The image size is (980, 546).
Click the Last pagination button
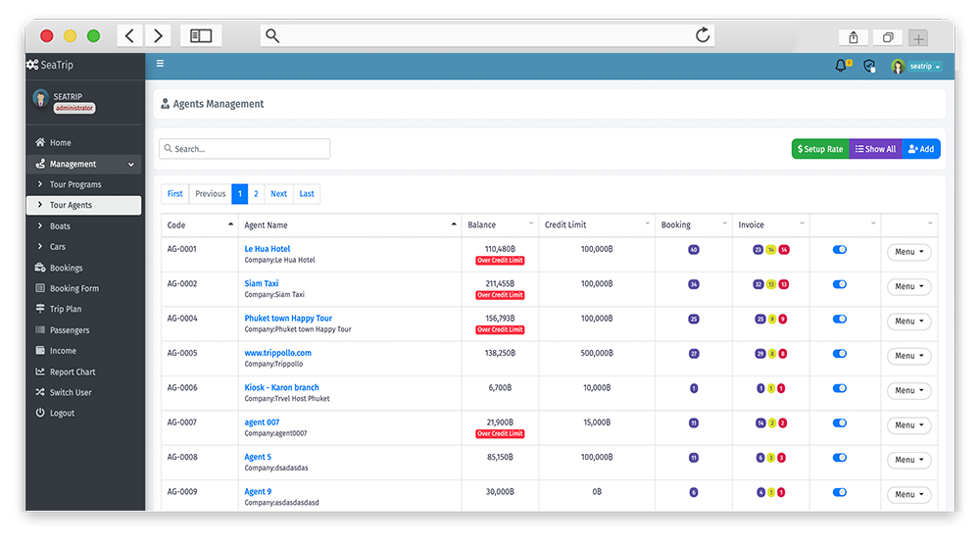pos(306,194)
